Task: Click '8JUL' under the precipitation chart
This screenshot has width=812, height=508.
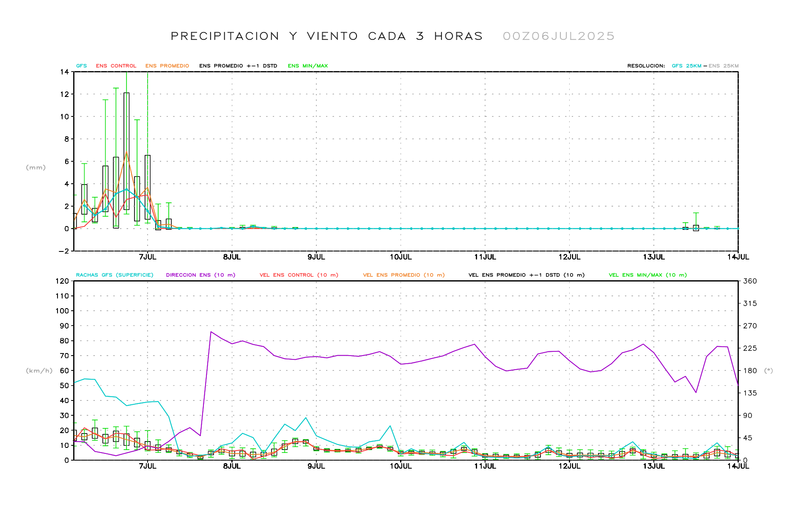Action: 232,257
